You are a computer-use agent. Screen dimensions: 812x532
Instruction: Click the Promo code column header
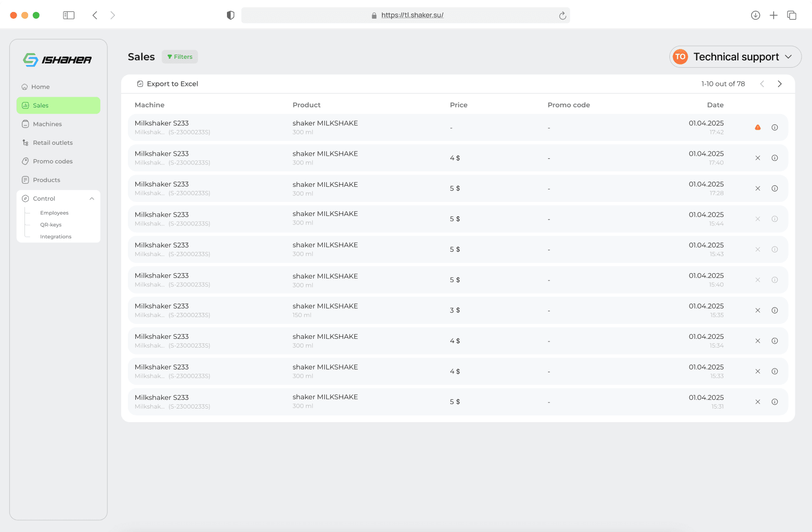[569, 105]
